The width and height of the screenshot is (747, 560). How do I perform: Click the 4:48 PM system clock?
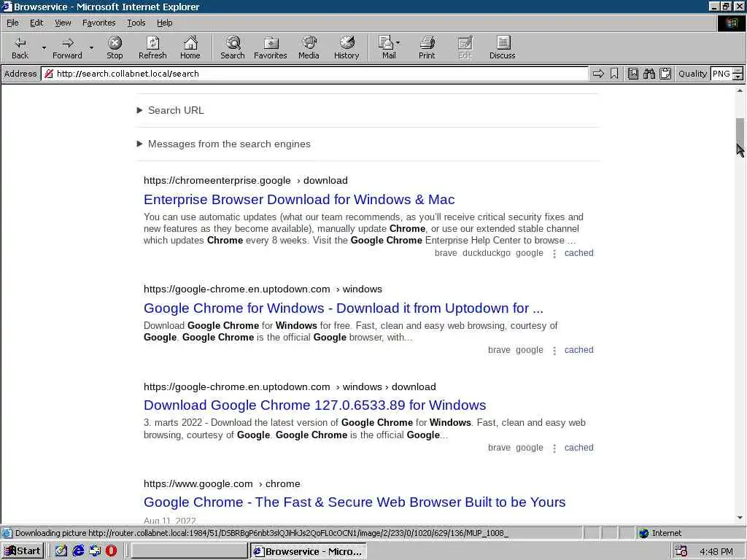click(x=716, y=551)
